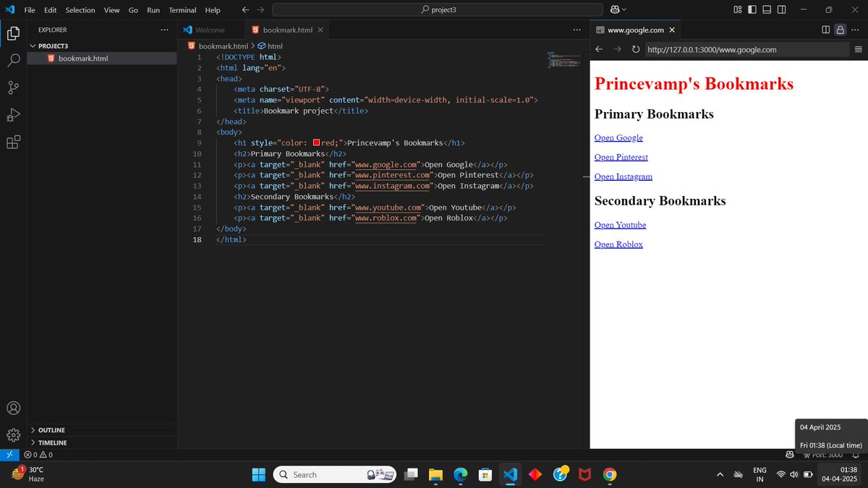Show errors and warnings count in status bar
The width and height of the screenshot is (868, 488).
click(38, 455)
